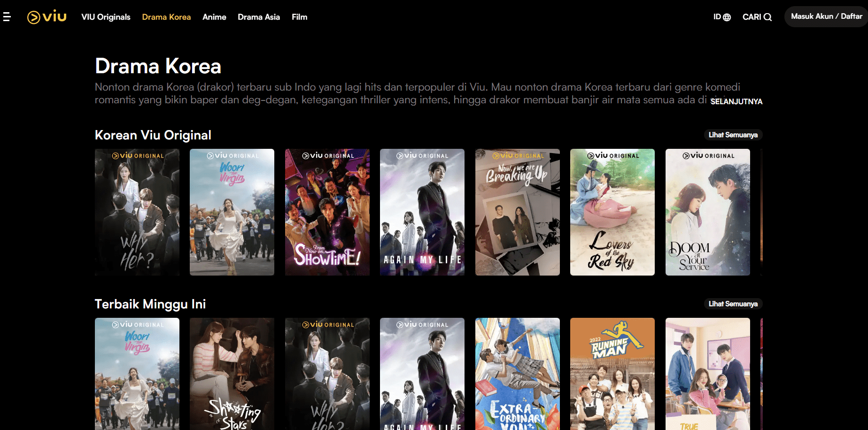The width and height of the screenshot is (868, 430).
Task: Click Lihat Semuanya for Korean Viu Original
Action: click(733, 135)
